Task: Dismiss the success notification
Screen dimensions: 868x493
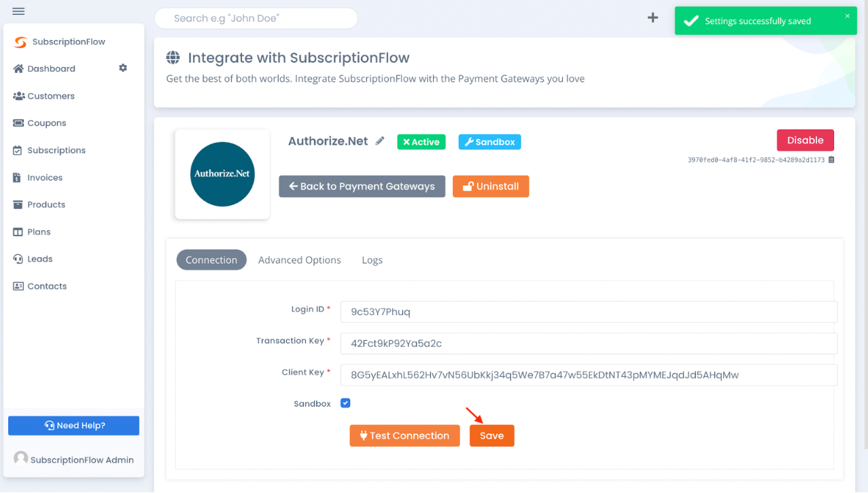Action: tap(847, 16)
